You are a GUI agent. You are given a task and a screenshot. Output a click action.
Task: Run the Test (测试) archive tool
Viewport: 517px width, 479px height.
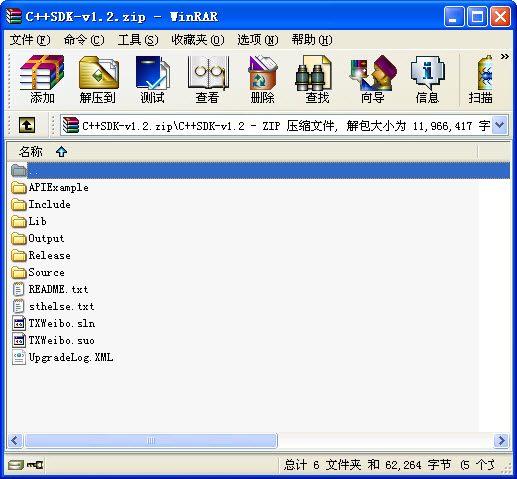152,79
